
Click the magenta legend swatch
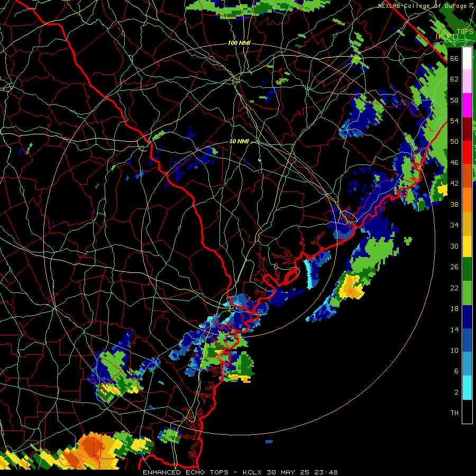467,105
